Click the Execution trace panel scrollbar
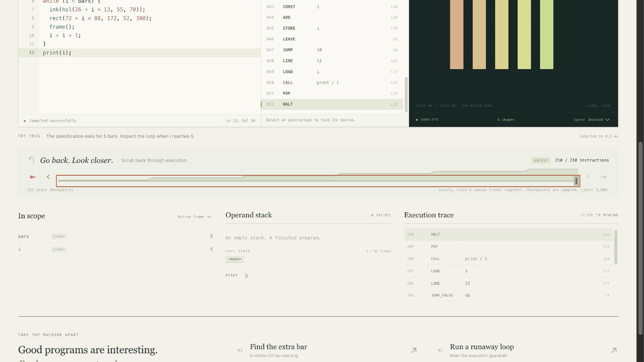The image size is (644, 362). (616, 247)
